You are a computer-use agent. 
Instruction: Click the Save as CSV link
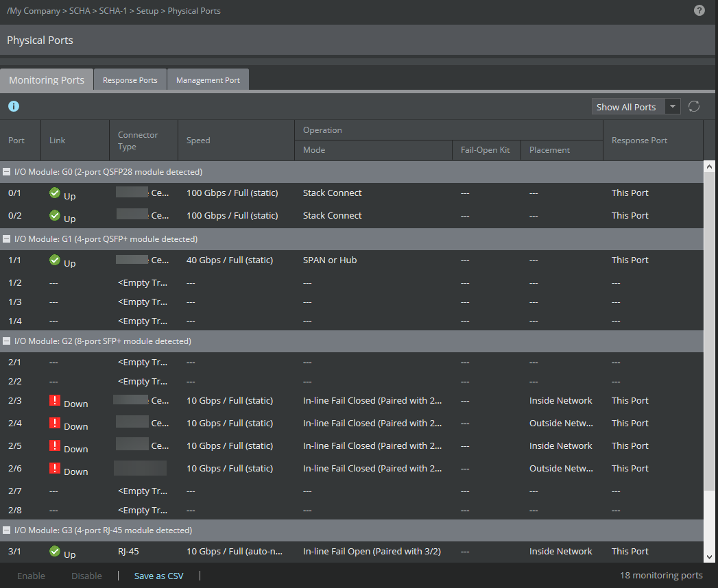tap(158, 576)
